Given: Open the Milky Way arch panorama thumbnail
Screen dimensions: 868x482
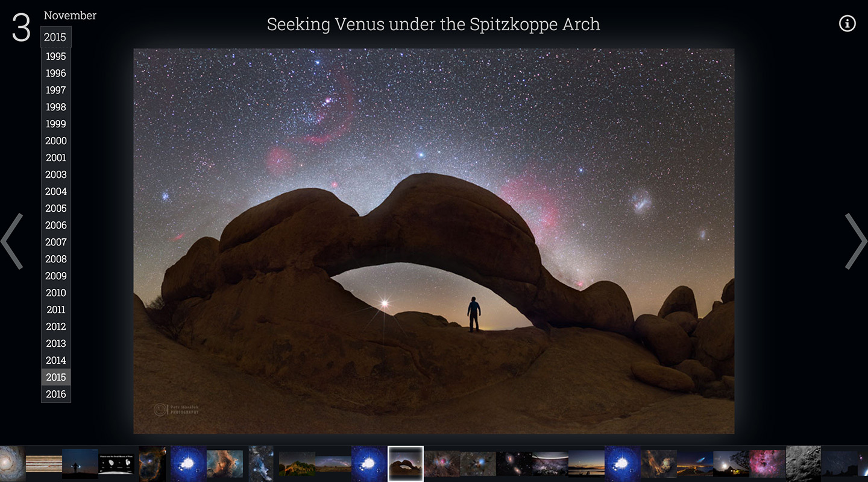Looking at the screenshot, I should tap(333, 463).
